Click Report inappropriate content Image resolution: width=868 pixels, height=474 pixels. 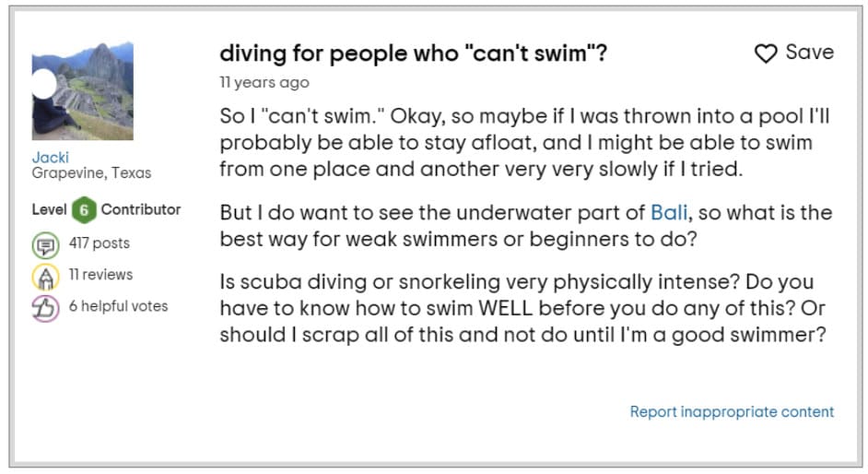(732, 411)
